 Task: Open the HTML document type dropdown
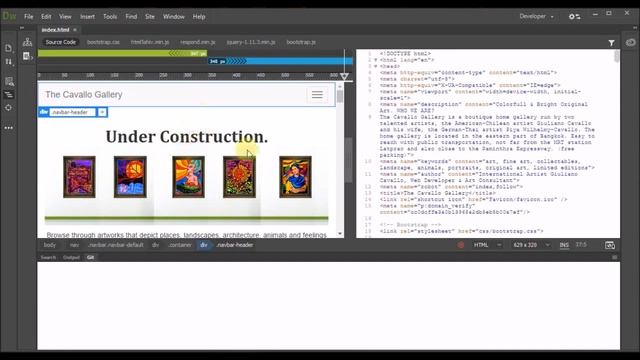pos(487,245)
